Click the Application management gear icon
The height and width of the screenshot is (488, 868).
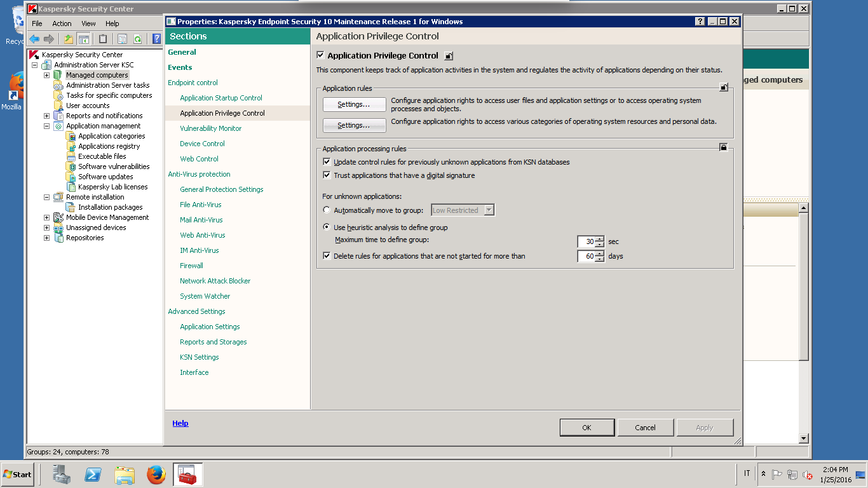click(x=58, y=126)
